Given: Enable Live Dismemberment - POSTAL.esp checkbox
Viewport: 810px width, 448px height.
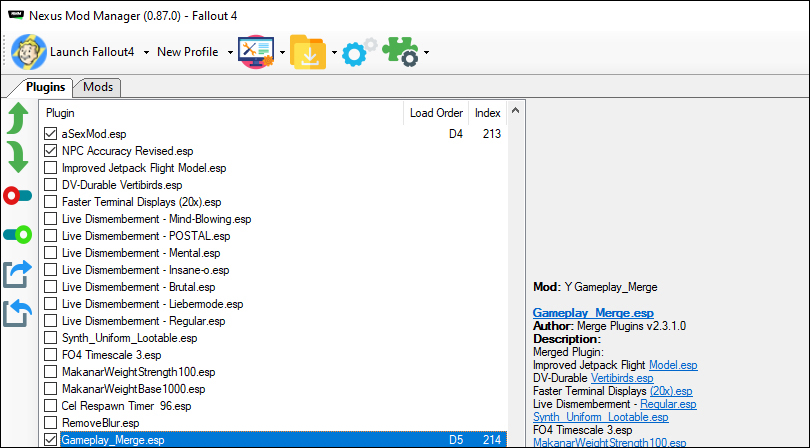Looking at the screenshot, I should 50,236.
